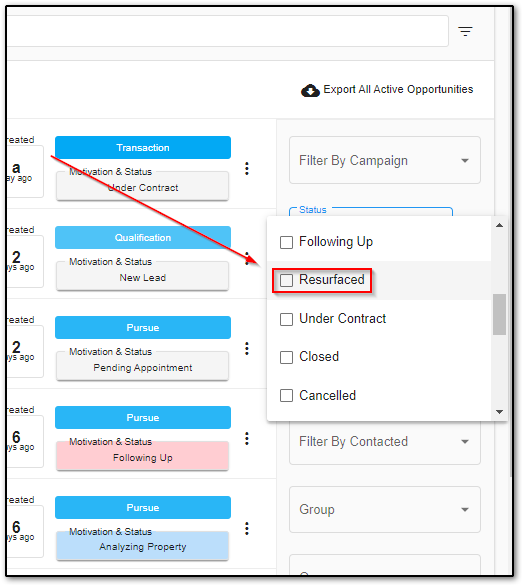Select the Cancelled status checkbox
Viewport: 523px width, 586px height.
(286, 396)
